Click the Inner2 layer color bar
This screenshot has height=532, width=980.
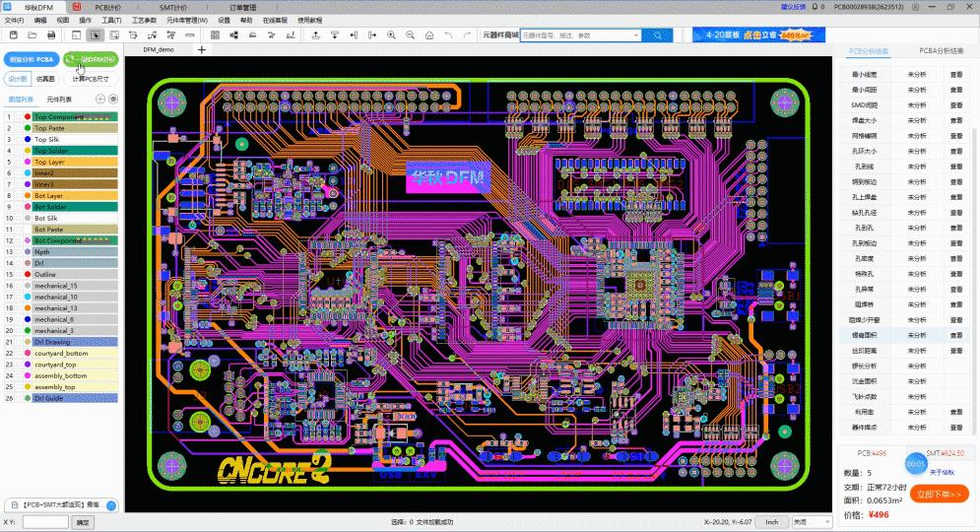(x=75, y=173)
